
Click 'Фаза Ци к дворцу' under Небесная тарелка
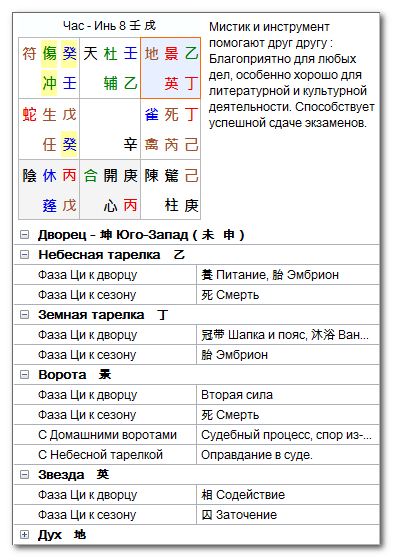tap(87, 275)
